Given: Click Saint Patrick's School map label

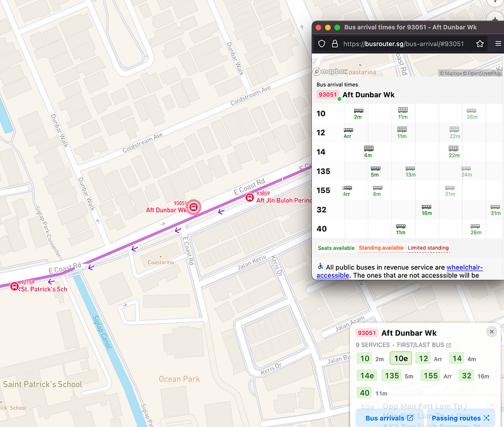Looking at the screenshot, I should tap(42, 384).
